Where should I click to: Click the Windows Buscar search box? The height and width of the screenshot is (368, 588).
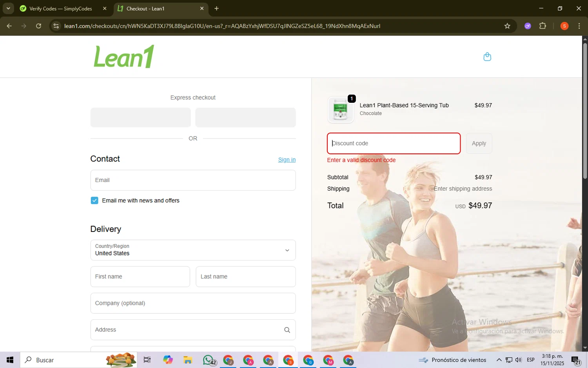click(x=78, y=360)
